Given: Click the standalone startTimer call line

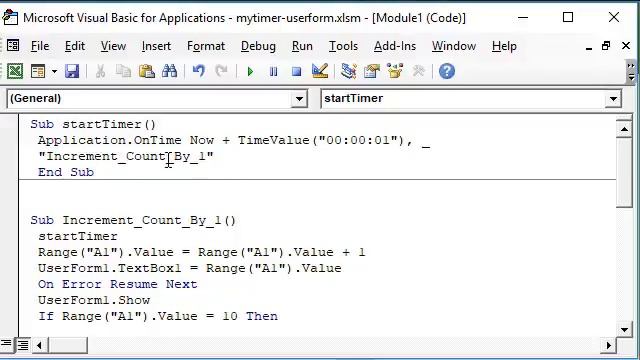Looking at the screenshot, I should click(x=78, y=236).
